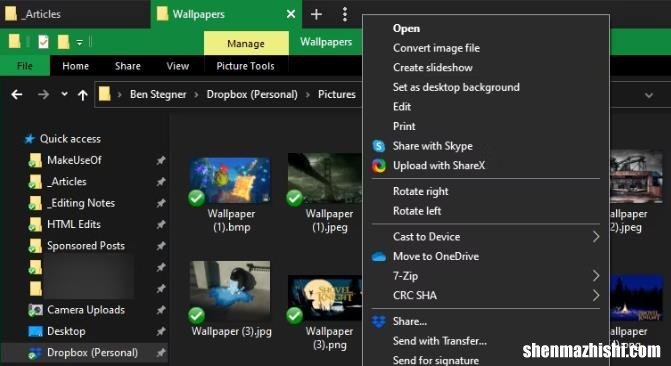
Task: Open the Manage contextual tab
Action: (246, 43)
